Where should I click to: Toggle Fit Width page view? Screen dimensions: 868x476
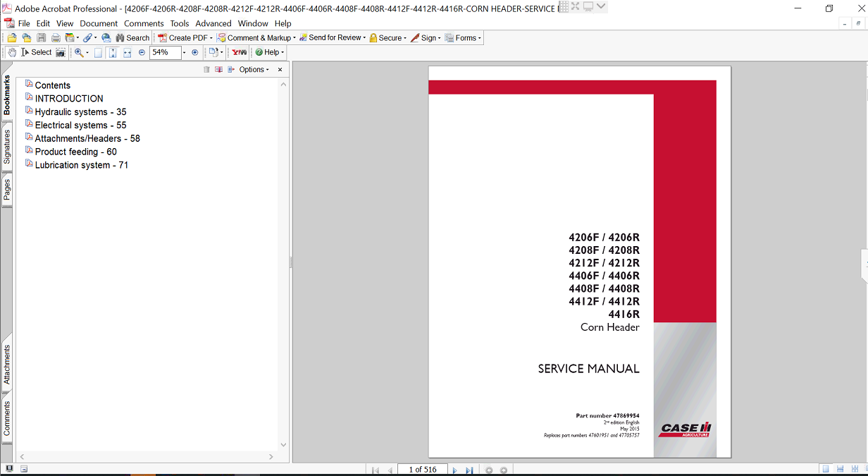pos(127,52)
